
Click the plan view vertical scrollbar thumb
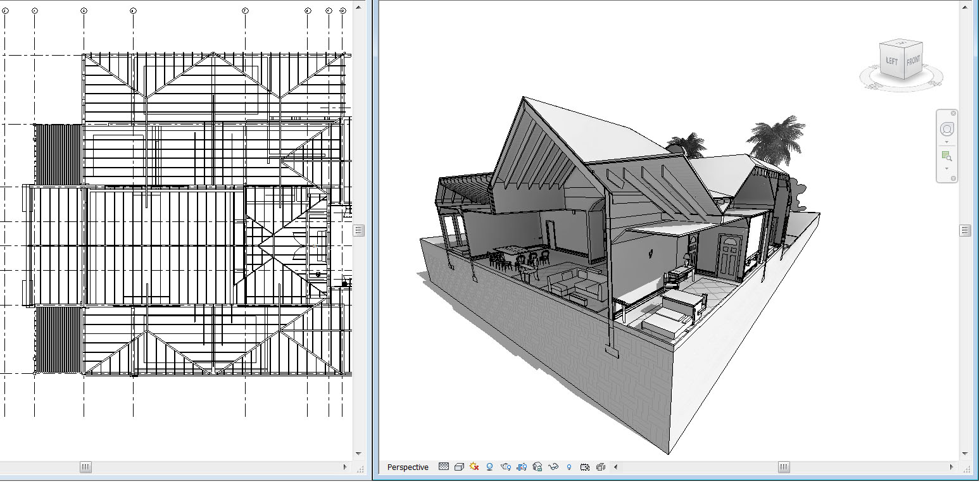coord(359,231)
